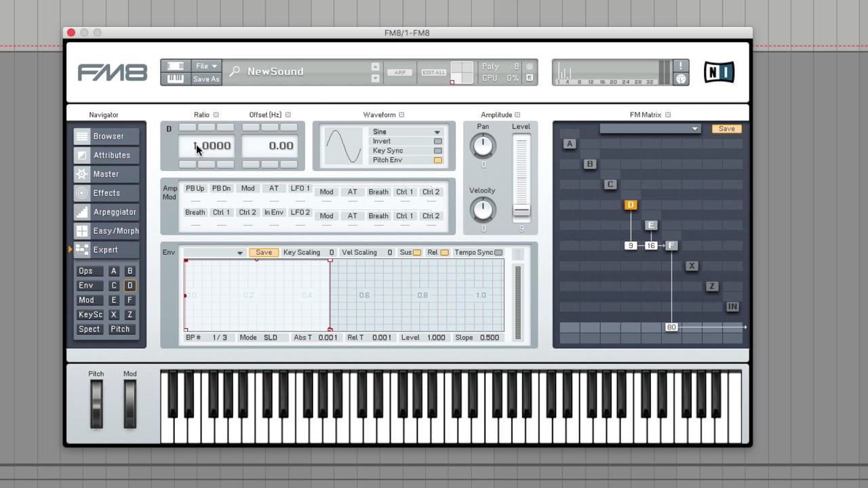Click the Pan knob
868x488 pixels.
483,145
